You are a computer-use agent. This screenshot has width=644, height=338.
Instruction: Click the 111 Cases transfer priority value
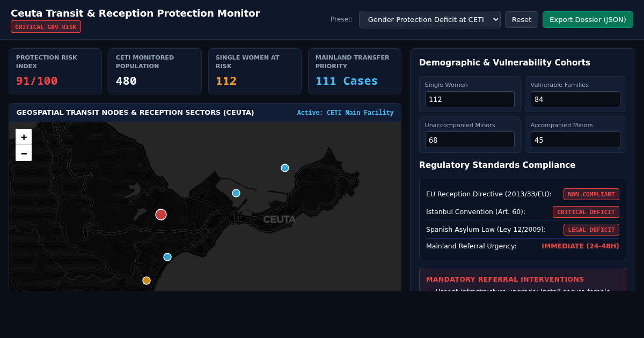347,81
